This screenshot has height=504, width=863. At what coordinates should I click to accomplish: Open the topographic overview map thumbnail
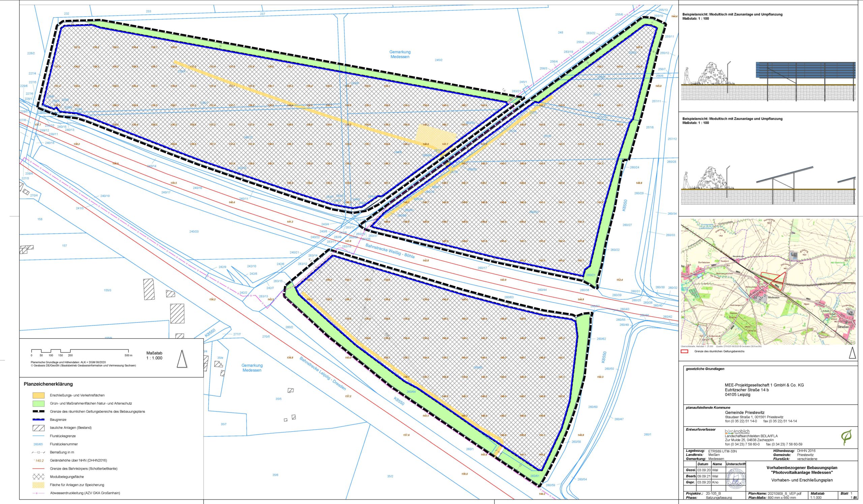[x=768, y=282]
